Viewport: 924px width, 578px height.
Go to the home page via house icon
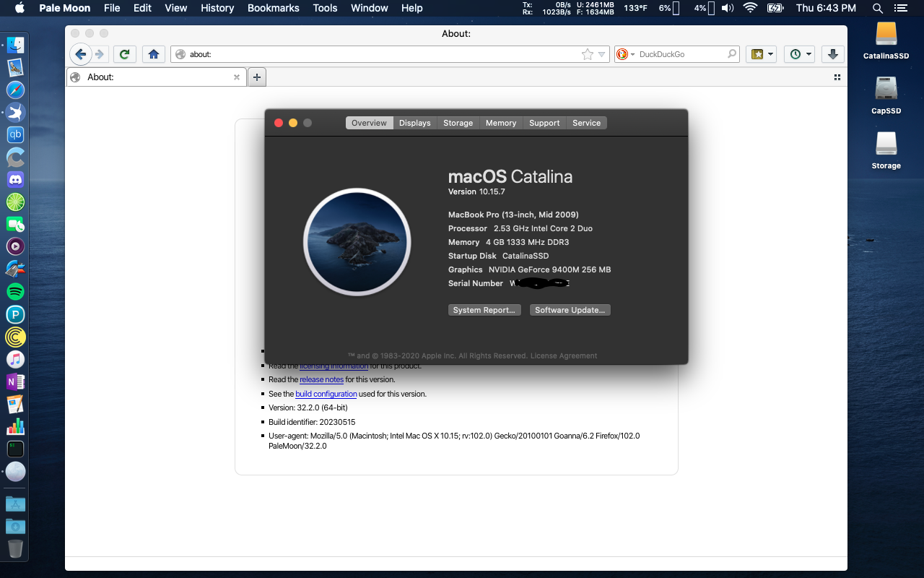pyautogui.click(x=153, y=54)
